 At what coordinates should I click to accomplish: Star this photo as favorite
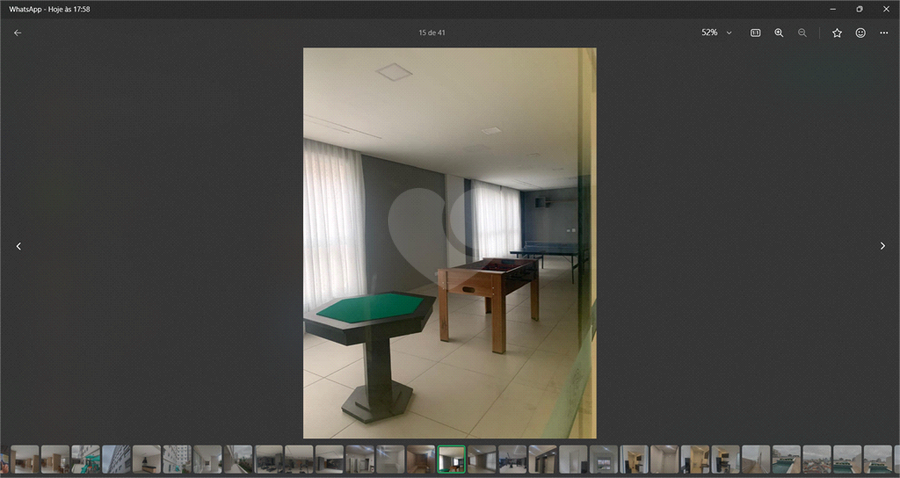[837, 33]
